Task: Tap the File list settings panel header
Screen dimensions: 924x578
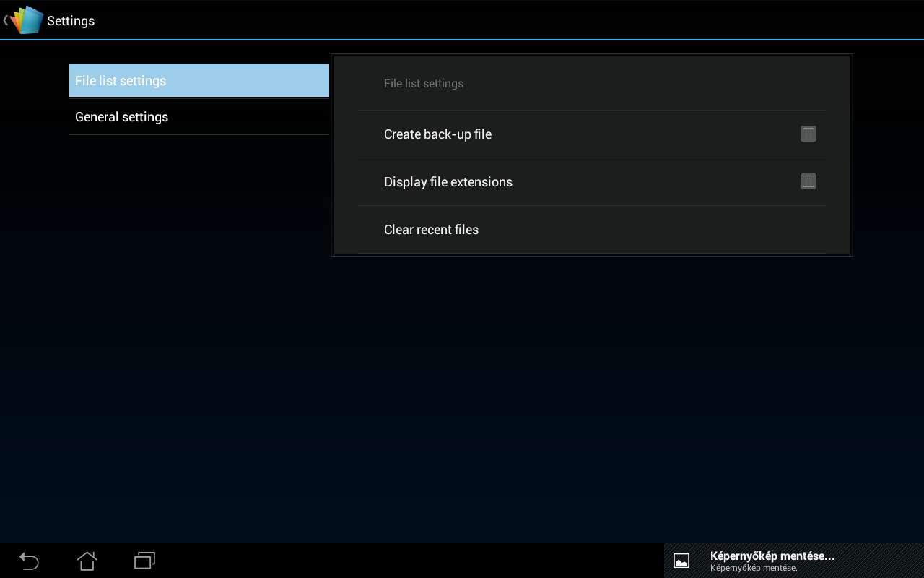Action: [x=424, y=84]
